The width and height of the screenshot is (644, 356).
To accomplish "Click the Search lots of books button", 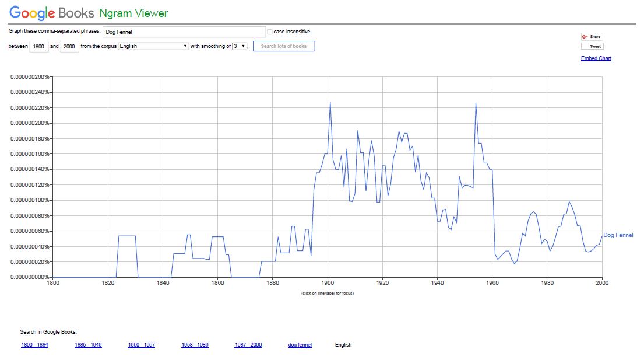I will click(284, 46).
